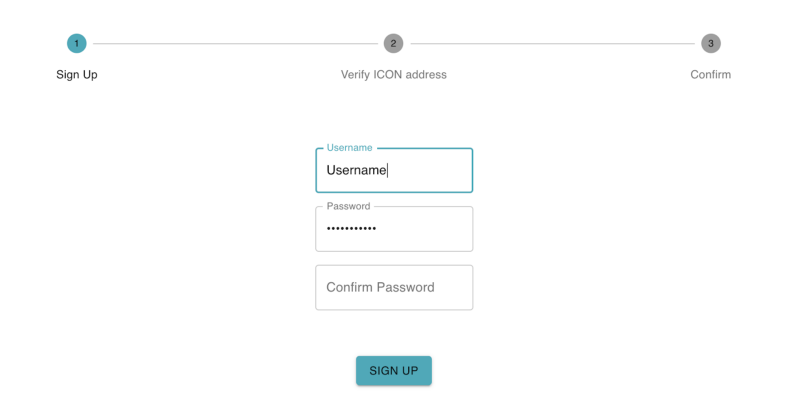Click the step 1 circle icon
The width and height of the screenshot is (800, 411).
coord(77,44)
